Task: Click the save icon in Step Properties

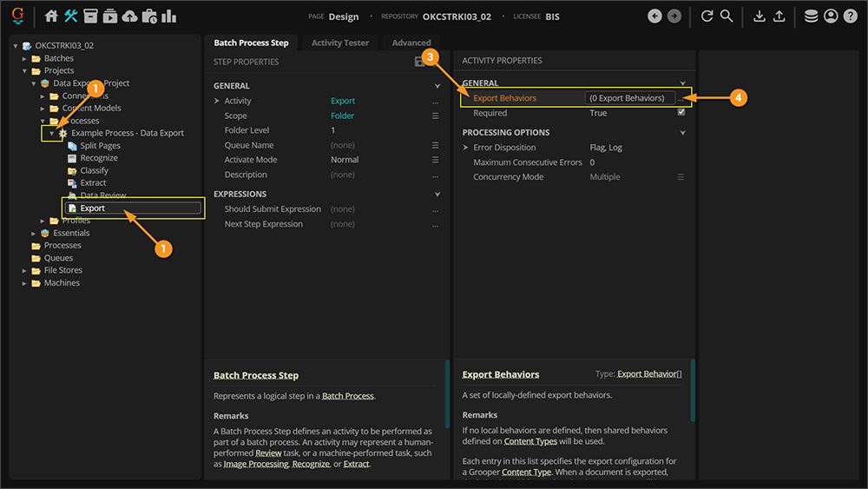Action: [x=420, y=62]
